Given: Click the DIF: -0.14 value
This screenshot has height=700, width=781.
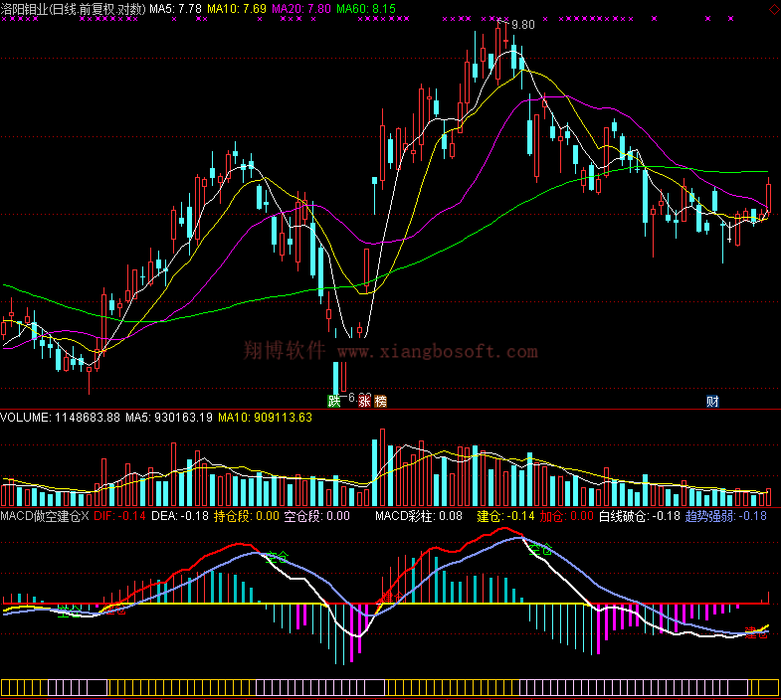Looking at the screenshot, I should pyautogui.click(x=119, y=516).
